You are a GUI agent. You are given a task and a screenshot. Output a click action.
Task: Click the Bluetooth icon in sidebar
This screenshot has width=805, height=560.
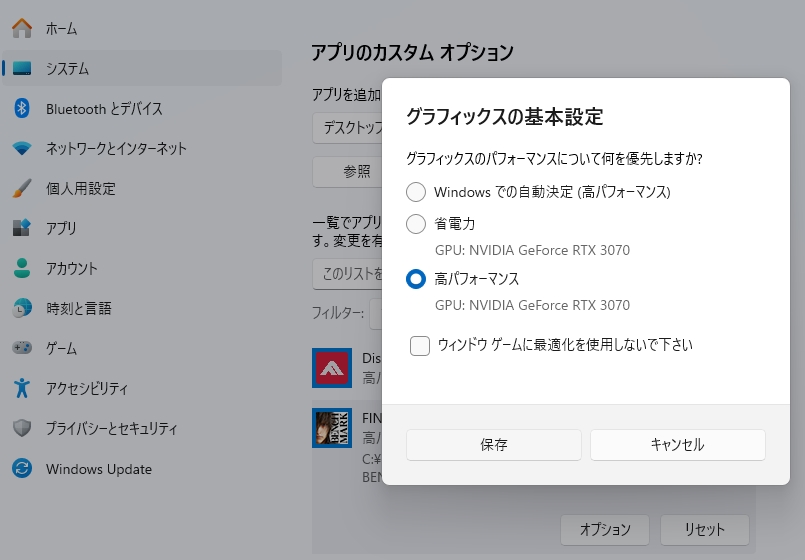22,109
